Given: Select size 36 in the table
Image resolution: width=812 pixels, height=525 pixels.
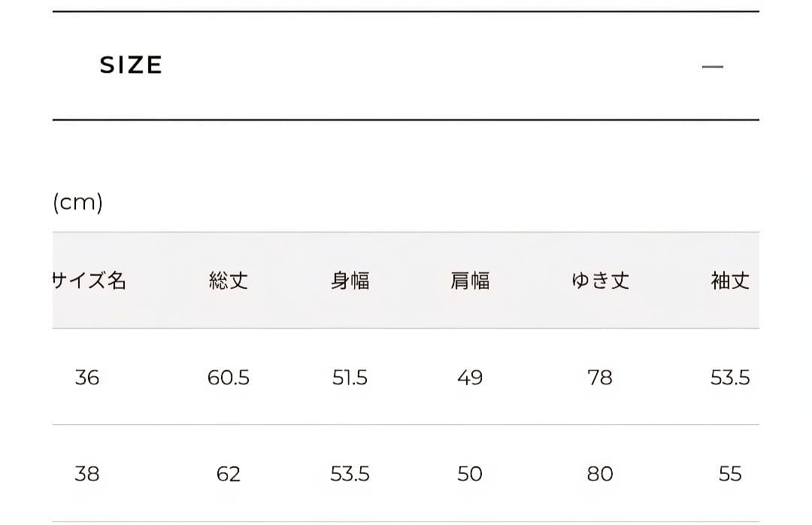Looking at the screenshot, I should [x=87, y=378].
